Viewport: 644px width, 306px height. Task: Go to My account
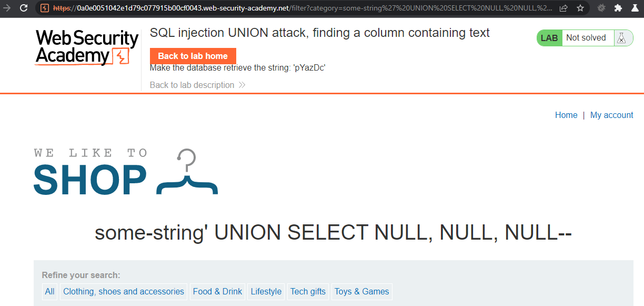tap(611, 115)
